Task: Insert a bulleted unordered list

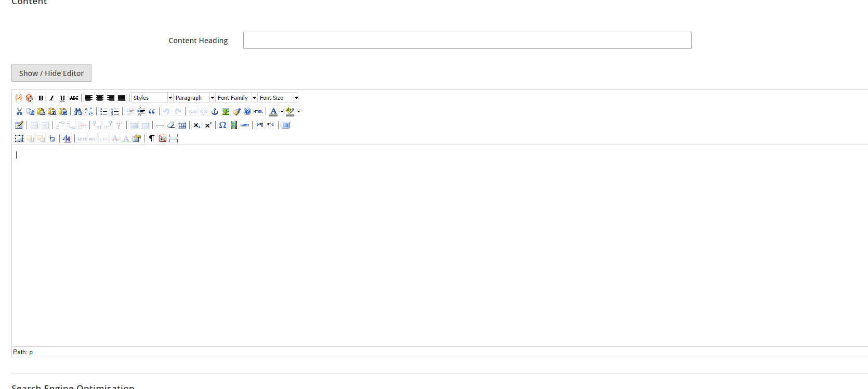Action: [104, 111]
